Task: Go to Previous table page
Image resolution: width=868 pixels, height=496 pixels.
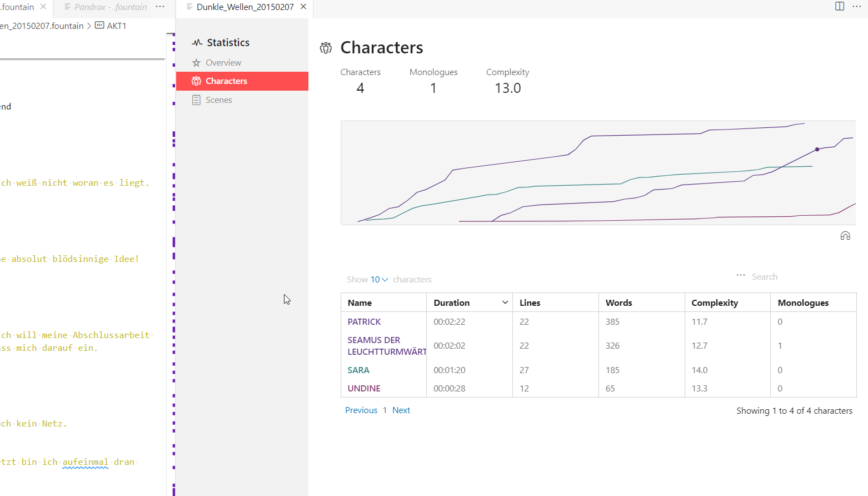Action: (361, 410)
